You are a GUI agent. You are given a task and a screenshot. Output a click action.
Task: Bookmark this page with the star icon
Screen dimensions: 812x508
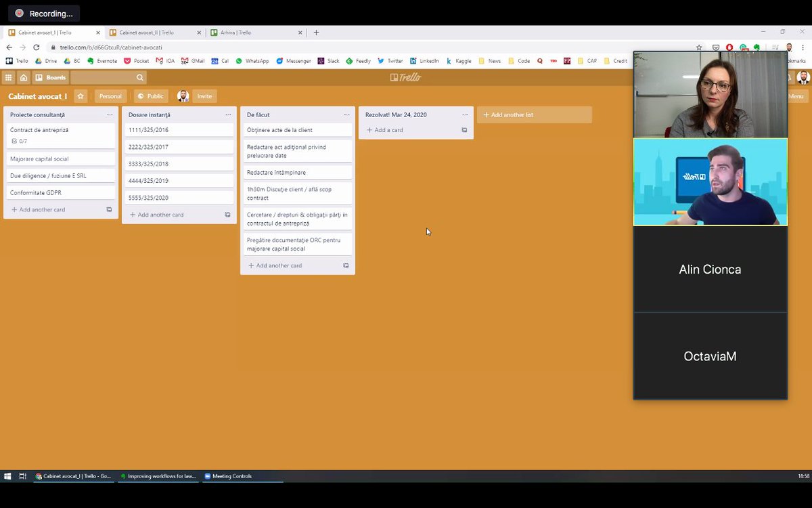(x=699, y=47)
